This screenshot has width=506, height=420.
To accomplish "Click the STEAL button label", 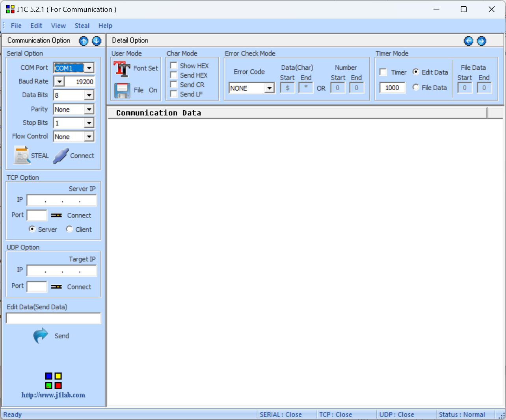I will [40, 156].
